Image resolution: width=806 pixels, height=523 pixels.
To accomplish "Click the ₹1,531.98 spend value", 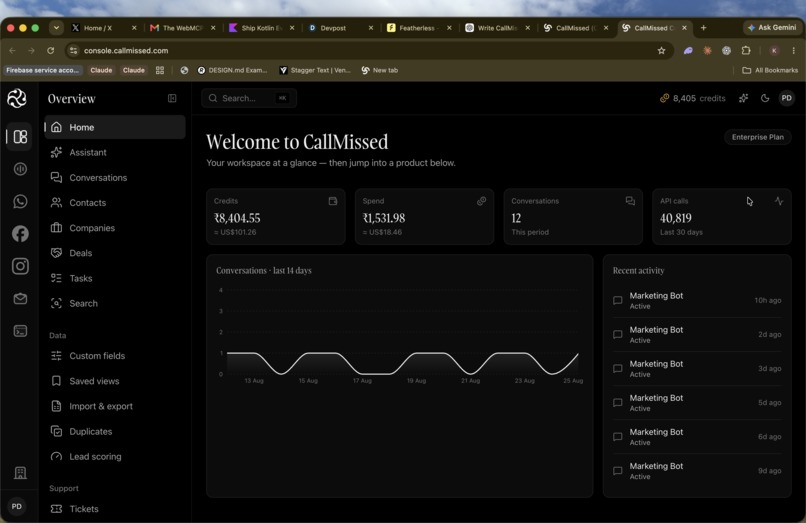I will (384, 218).
